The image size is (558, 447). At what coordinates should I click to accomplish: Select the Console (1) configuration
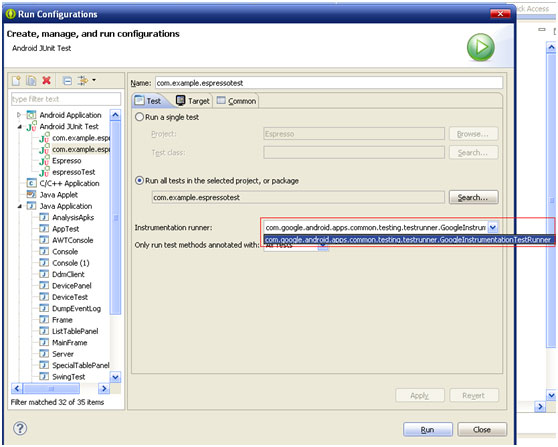pos(71,263)
